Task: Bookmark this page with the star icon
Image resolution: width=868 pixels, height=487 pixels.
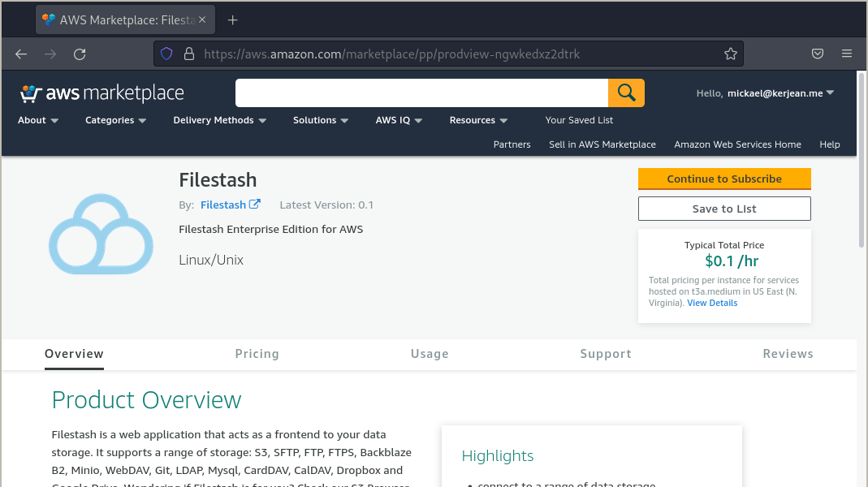Action: point(731,54)
